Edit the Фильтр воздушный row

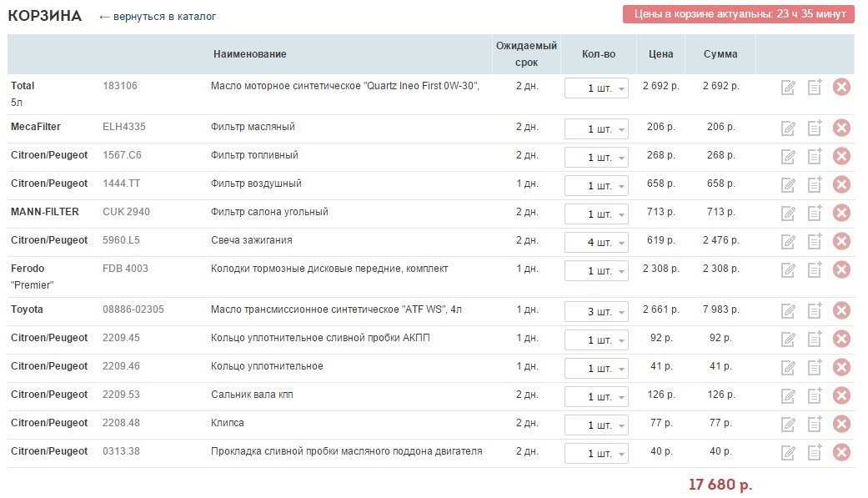coord(788,184)
